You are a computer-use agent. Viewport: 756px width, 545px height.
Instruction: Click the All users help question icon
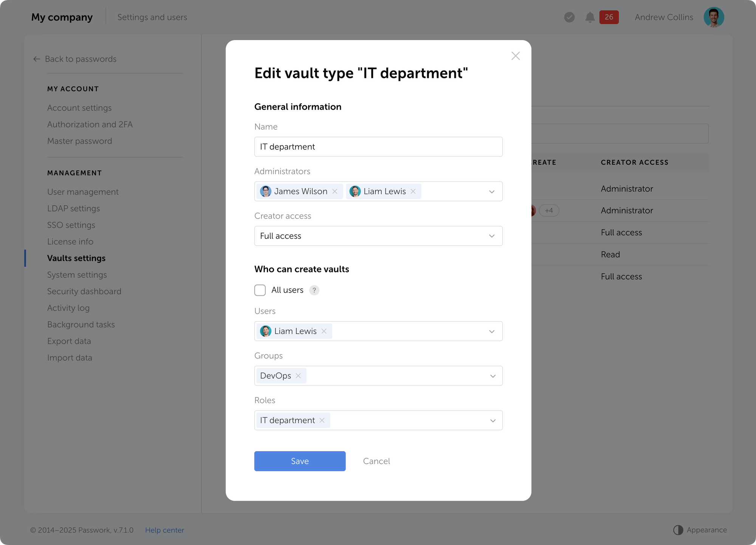(x=314, y=290)
